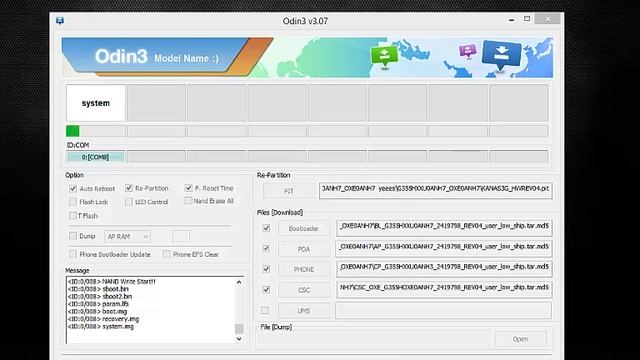Screen dimensions: 640x360
Task: Click the PDA file button
Action: (304, 249)
